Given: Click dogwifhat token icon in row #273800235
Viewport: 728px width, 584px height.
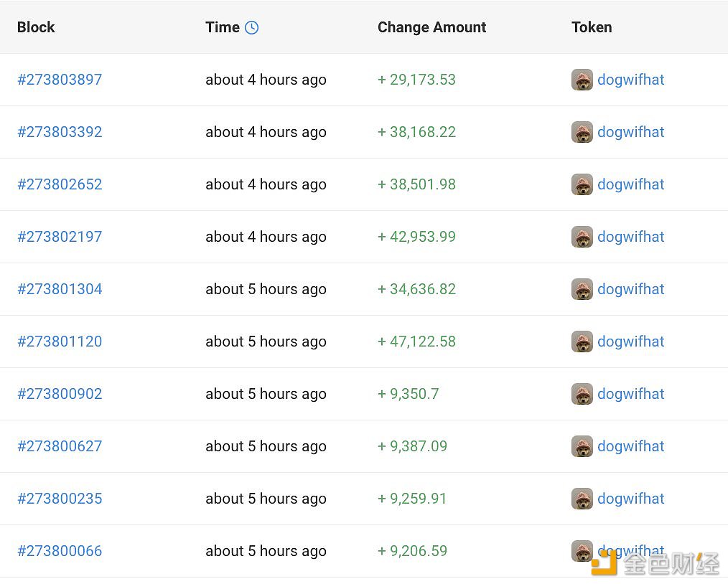Looking at the screenshot, I should 582,499.
